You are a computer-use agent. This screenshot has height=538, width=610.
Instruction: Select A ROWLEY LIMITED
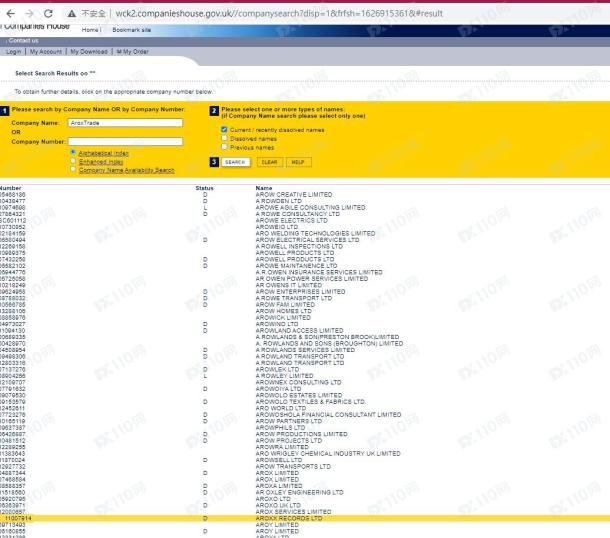284,376
